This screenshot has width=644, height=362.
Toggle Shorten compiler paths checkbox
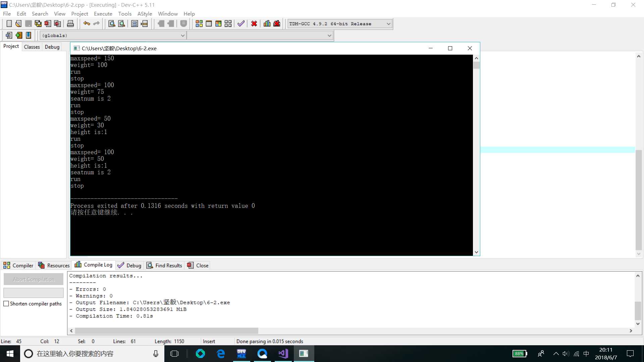(x=6, y=304)
